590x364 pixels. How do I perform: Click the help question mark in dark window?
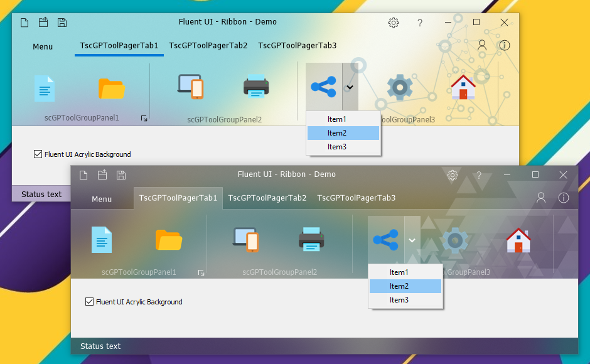point(479,176)
